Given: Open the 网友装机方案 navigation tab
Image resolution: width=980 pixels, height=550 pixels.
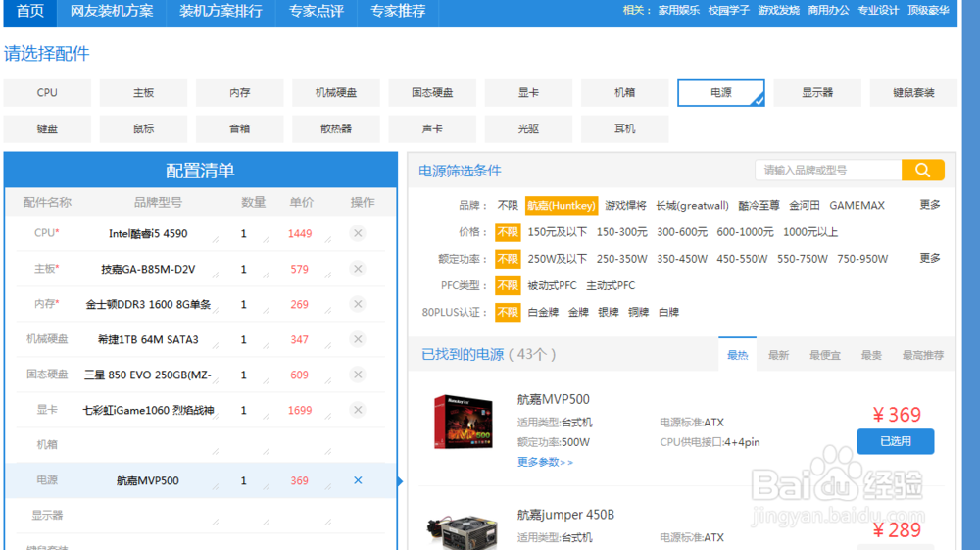Looking at the screenshot, I should tap(112, 11).
